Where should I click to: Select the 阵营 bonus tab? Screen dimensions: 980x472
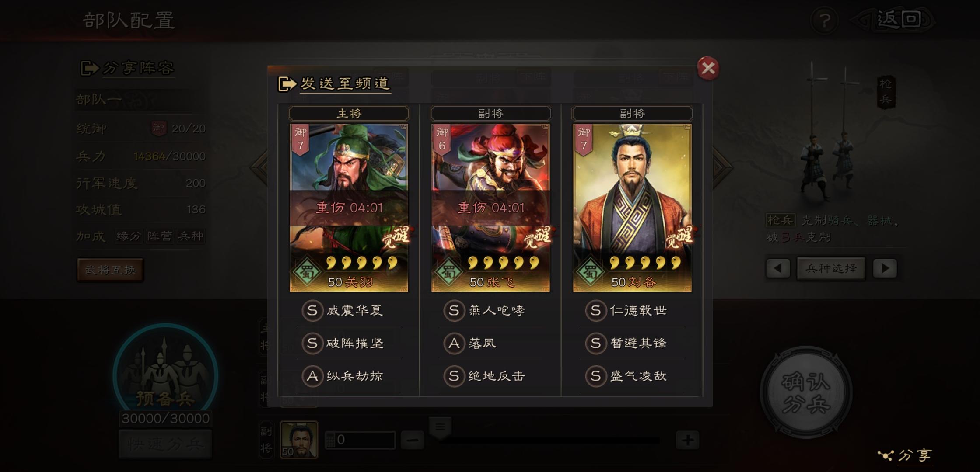160,236
